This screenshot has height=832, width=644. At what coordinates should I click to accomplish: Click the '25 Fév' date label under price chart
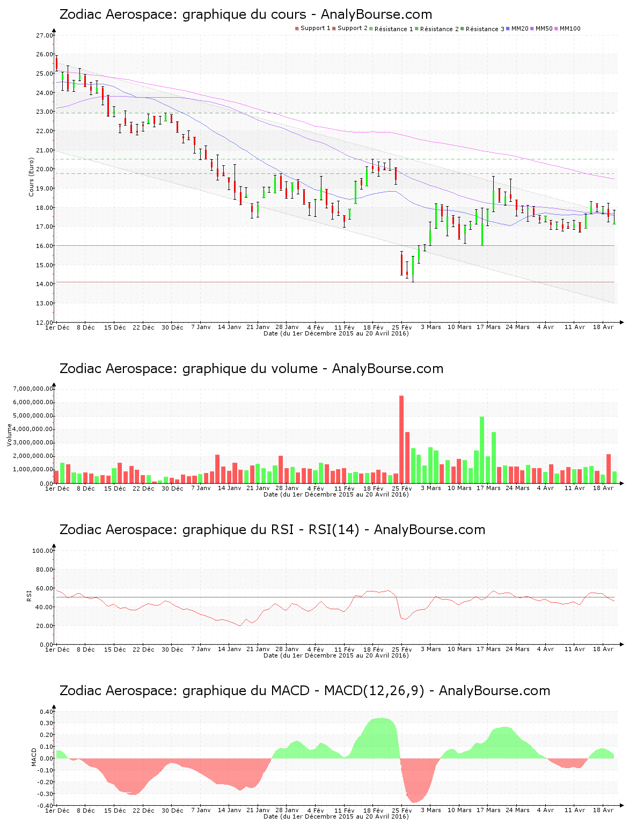[402, 327]
